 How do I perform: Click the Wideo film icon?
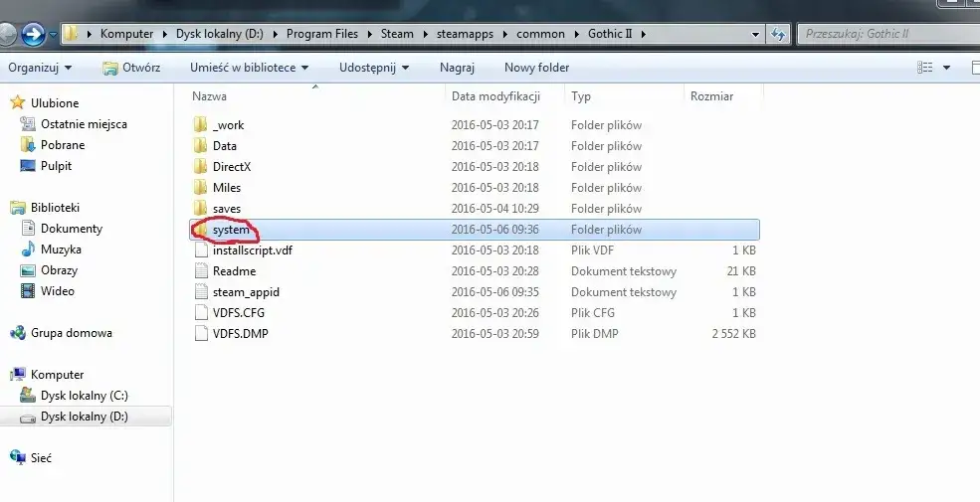(28, 291)
